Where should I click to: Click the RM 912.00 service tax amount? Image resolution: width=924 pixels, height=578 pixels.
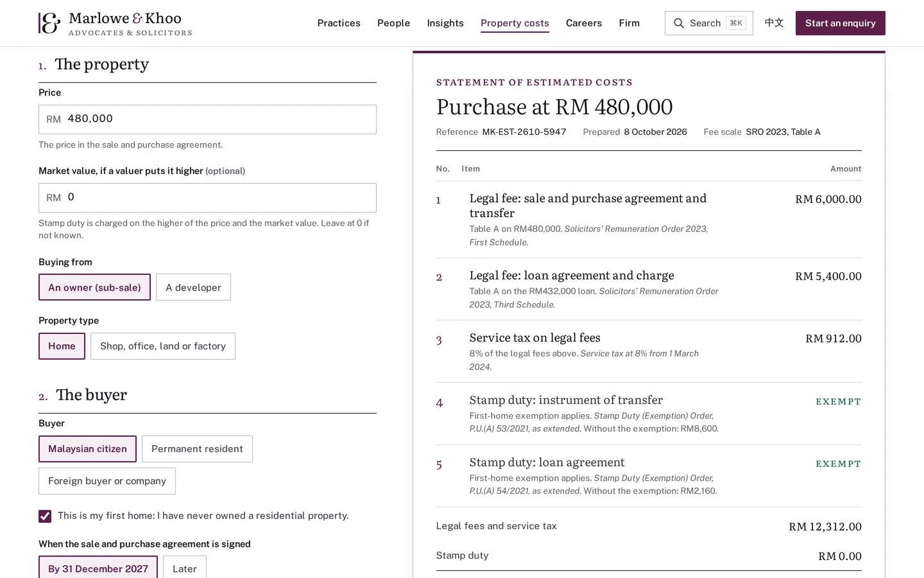coord(834,338)
